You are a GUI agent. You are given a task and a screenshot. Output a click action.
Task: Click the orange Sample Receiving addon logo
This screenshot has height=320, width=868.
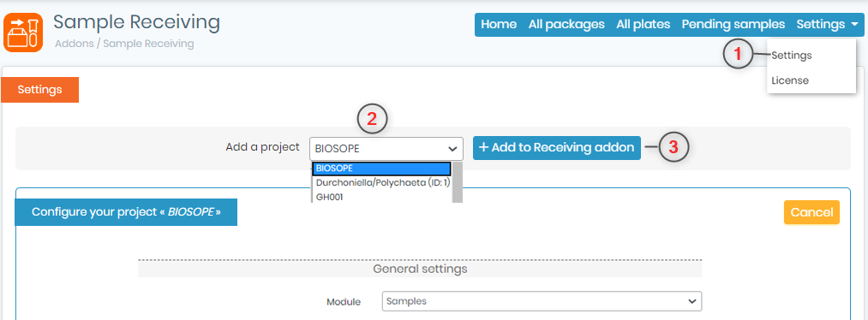pyautogui.click(x=23, y=33)
